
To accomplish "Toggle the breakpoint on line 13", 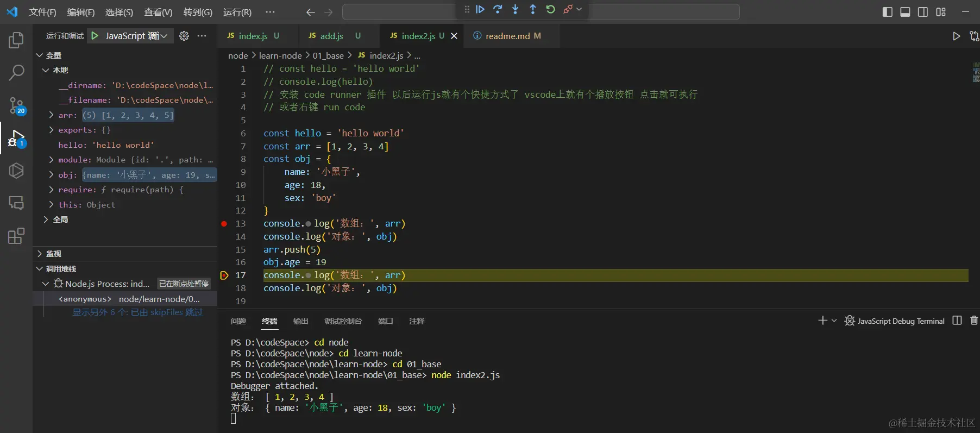I will (x=224, y=223).
